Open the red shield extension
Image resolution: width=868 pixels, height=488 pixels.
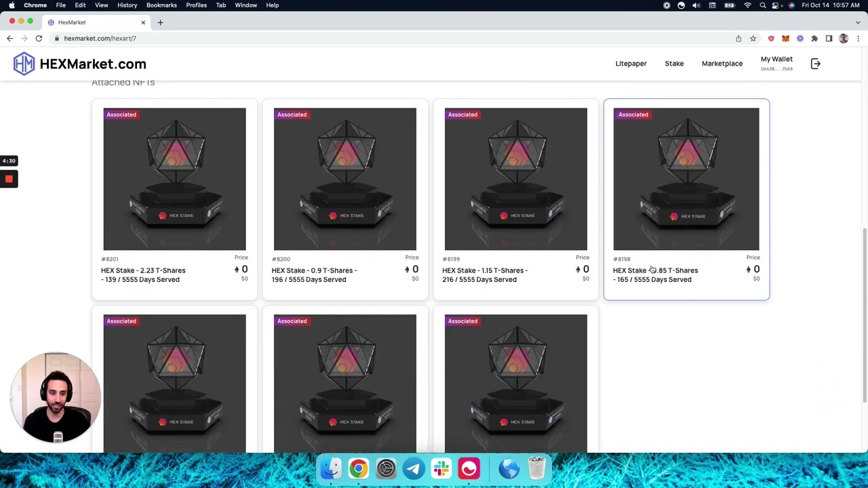[x=771, y=39]
